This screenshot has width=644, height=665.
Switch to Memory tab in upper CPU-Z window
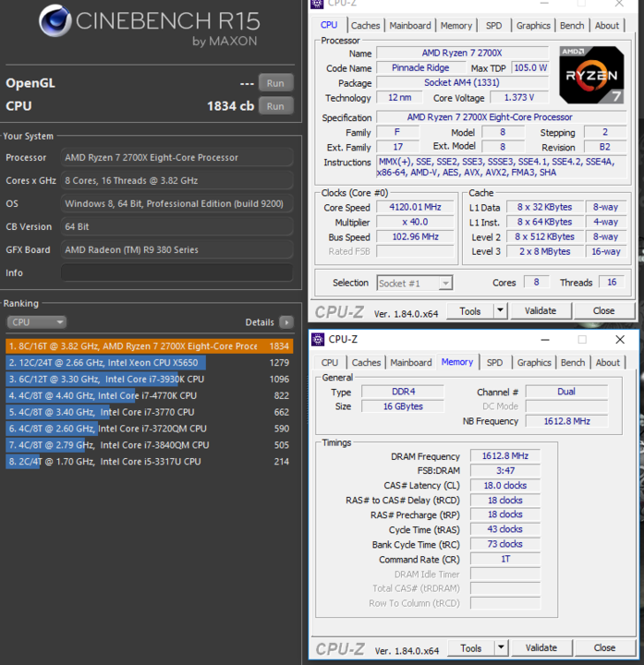pos(456,26)
